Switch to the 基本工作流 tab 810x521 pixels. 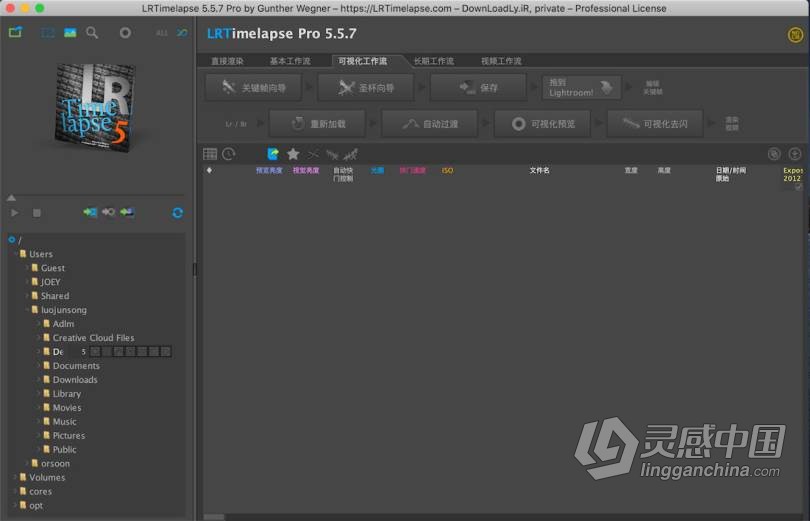[290, 61]
